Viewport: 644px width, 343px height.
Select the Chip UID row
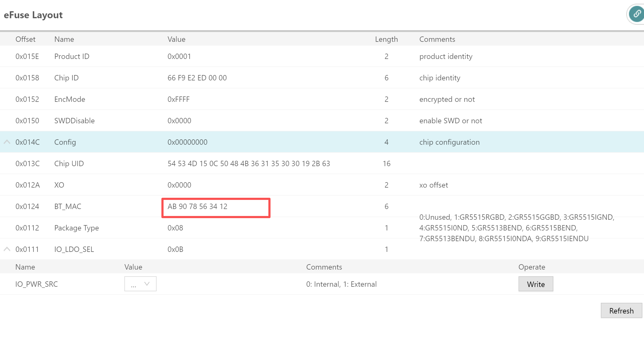pyautogui.click(x=322, y=163)
